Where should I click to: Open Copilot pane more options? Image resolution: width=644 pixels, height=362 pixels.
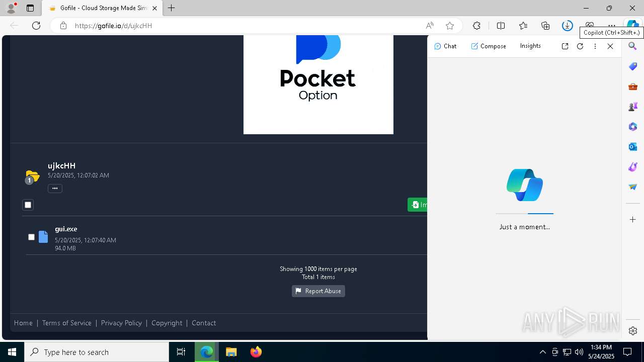coord(595,46)
